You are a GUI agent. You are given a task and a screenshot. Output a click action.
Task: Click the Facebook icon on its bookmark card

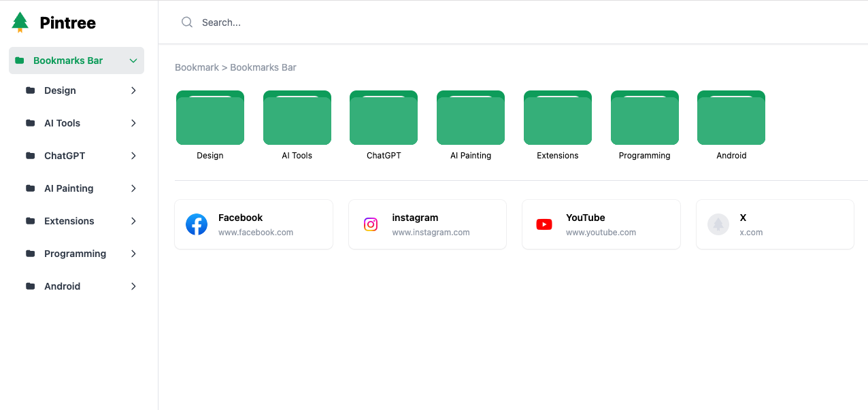click(x=197, y=224)
